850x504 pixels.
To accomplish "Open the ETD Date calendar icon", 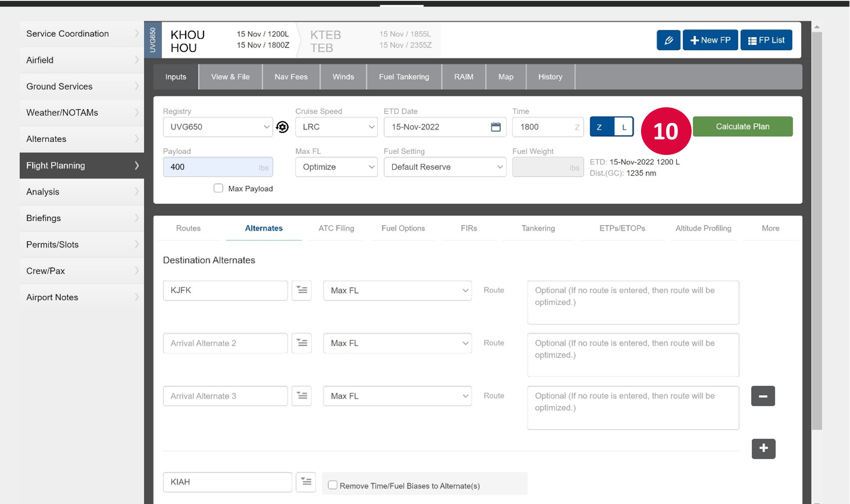I will pyautogui.click(x=496, y=127).
